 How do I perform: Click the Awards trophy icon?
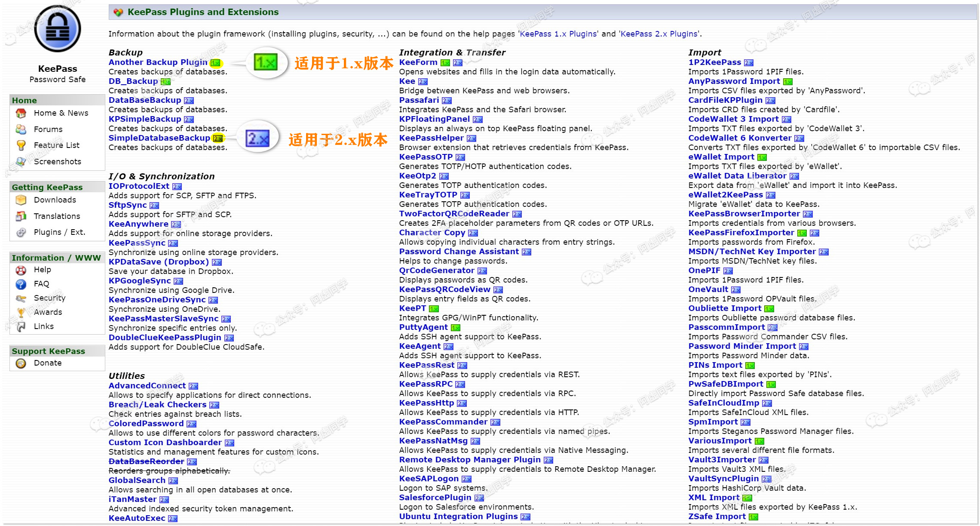(21, 312)
